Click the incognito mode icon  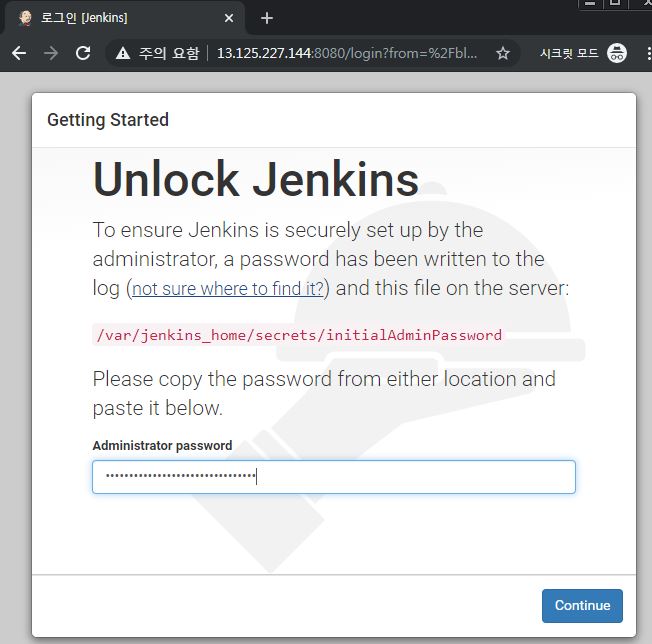pyautogui.click(x=617, y=53)
